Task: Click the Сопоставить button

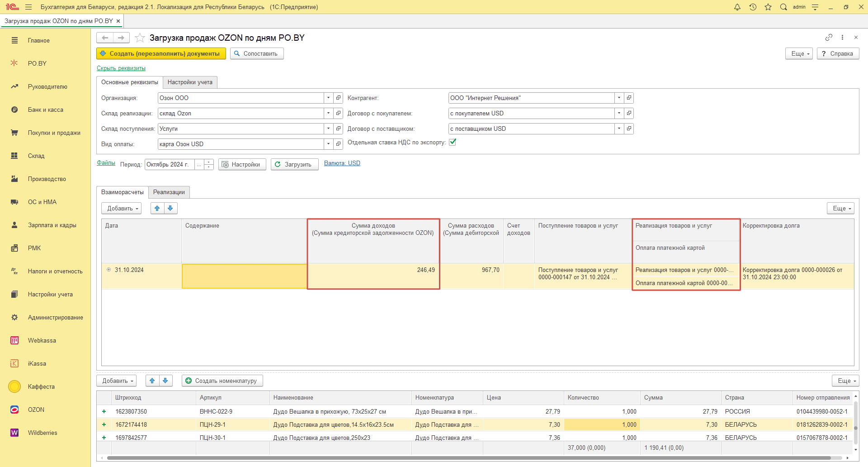Action: click(257, 53)
